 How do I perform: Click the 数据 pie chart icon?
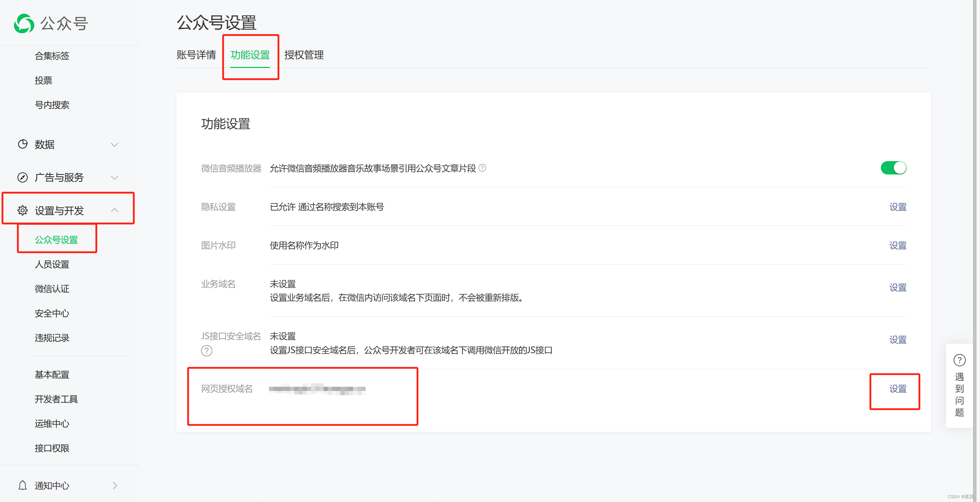pos(23,144)
